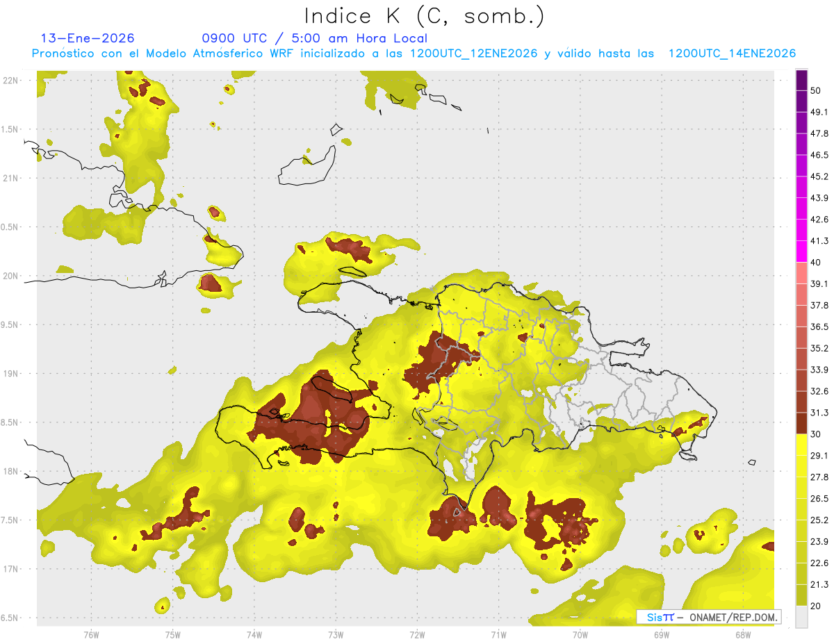834x644 pixels.
Task: Click the darkest purple colorbar segment above 50
Action: click(801, 80)
